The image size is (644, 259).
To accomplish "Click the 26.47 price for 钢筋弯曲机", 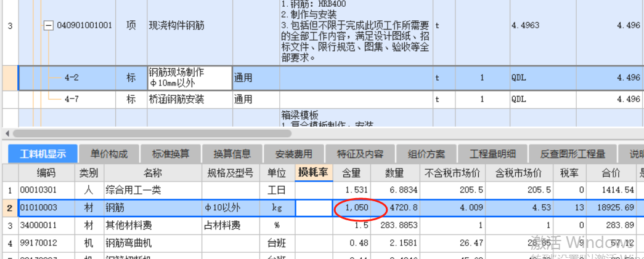I will [471, 243].
